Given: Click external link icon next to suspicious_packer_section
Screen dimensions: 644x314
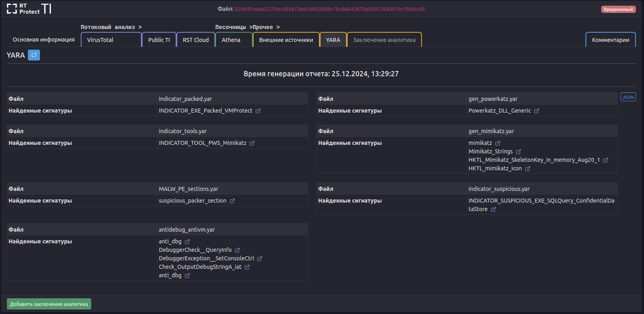Looking at the screenshot, I should coord(232,201).
